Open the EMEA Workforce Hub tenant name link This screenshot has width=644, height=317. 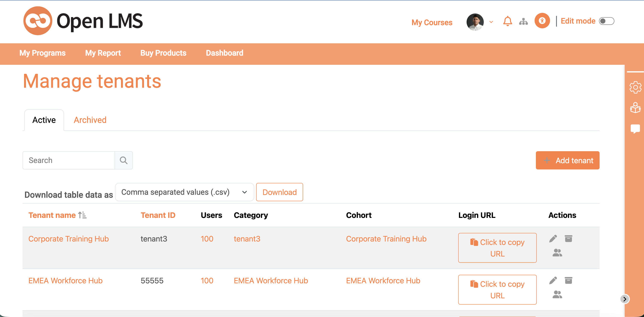coord(65,281)
